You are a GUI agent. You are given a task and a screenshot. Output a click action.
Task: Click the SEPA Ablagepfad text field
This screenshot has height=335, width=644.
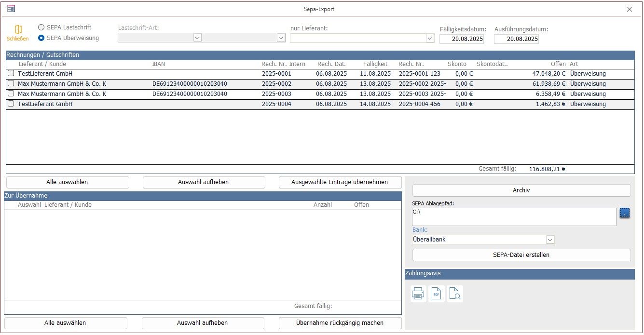click(514, 217)
